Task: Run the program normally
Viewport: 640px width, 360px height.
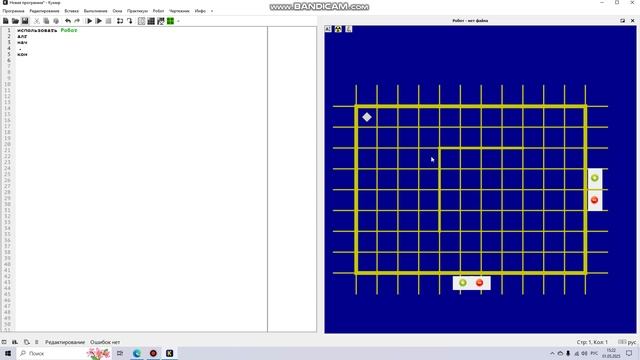Action: tap(89, 21)
